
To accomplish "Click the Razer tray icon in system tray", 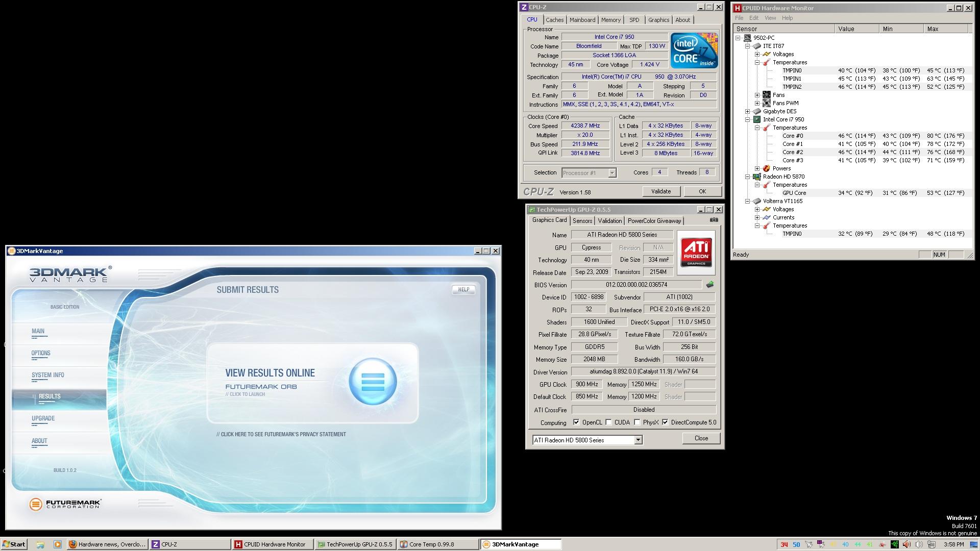I will [x=895, y=544].
